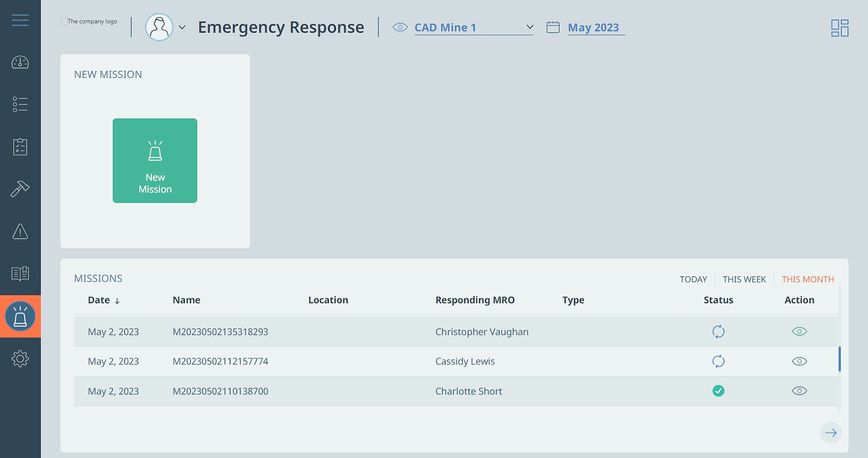
Task: Open the settings gear in the sidebar
Action: coord(20,359)
